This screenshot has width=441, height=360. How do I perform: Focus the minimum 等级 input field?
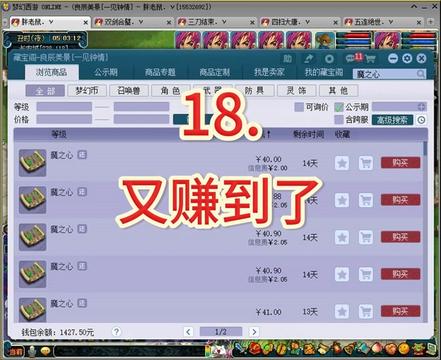[x=64, y=107]
